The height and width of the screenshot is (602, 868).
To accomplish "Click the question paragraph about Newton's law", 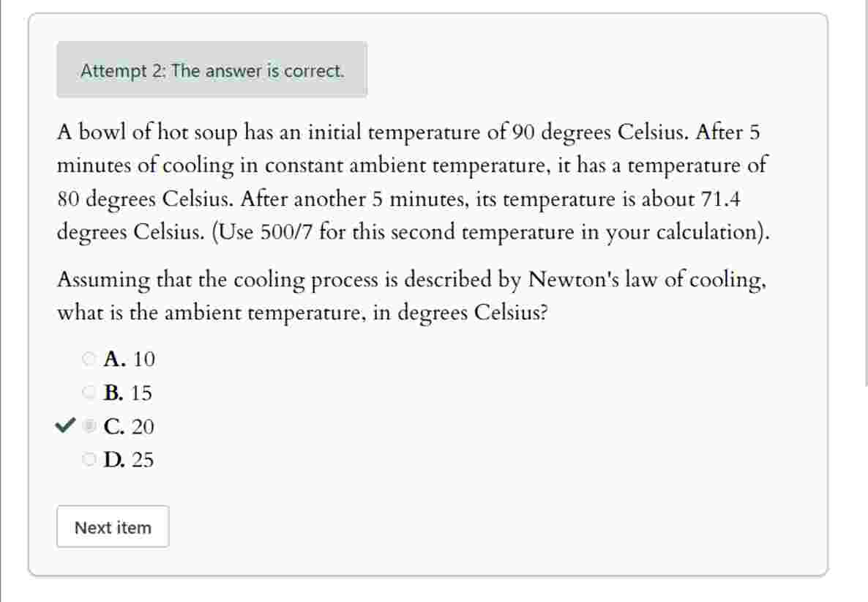I will [x=410, y=296].
